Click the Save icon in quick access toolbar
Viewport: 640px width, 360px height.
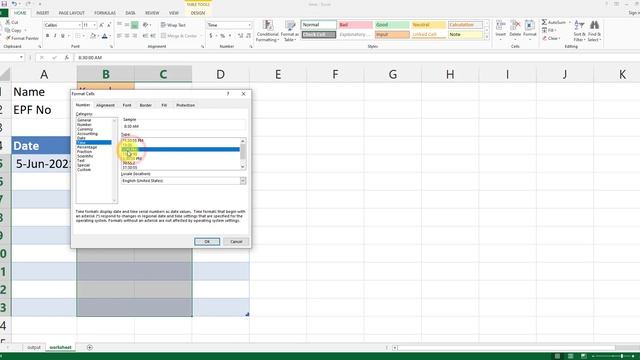click(4, 4)
